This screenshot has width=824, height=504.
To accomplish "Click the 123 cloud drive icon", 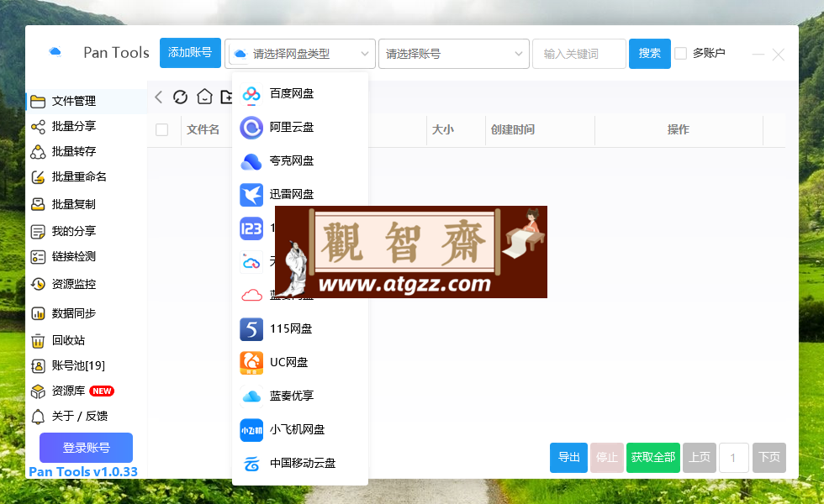I will point(251,228).
